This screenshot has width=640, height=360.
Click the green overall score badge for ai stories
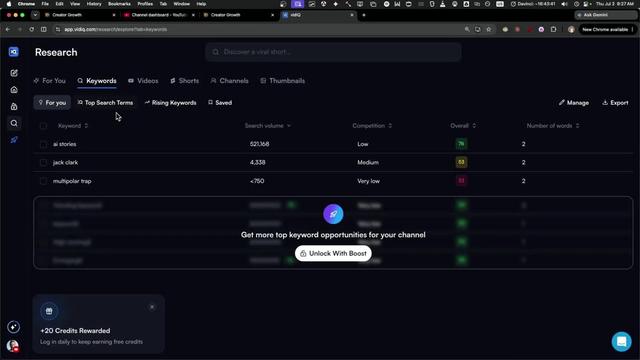pyautogui.click(x=461, y=144)
